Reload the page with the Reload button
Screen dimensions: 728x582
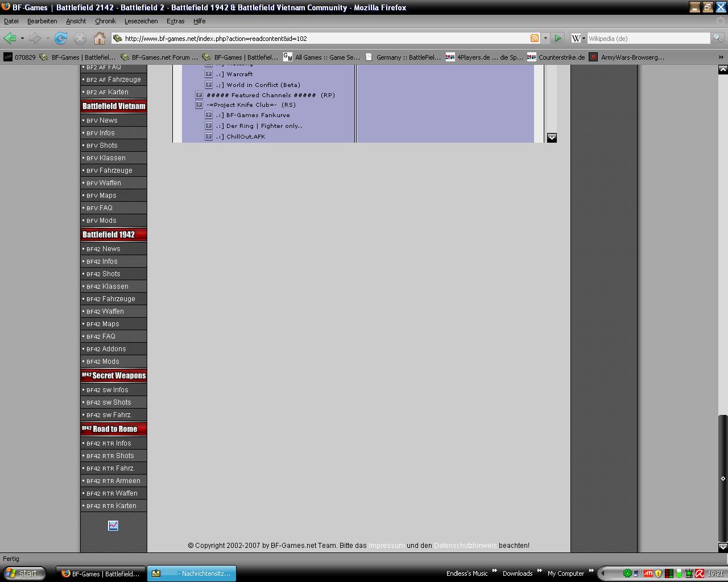(x=61, y=38)
